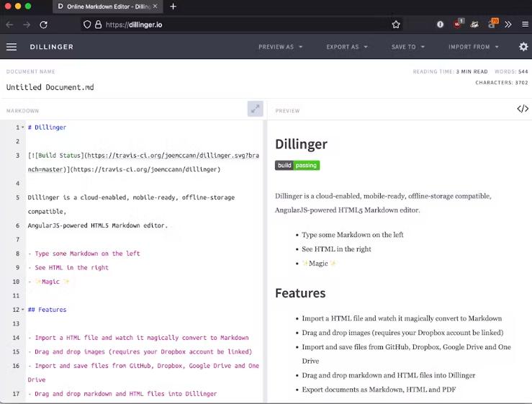The width and height of the screenshot is (532, 404).
Task: Click 'Import a HTML file' line 14 in editor
Action: [x=138, y=338]
